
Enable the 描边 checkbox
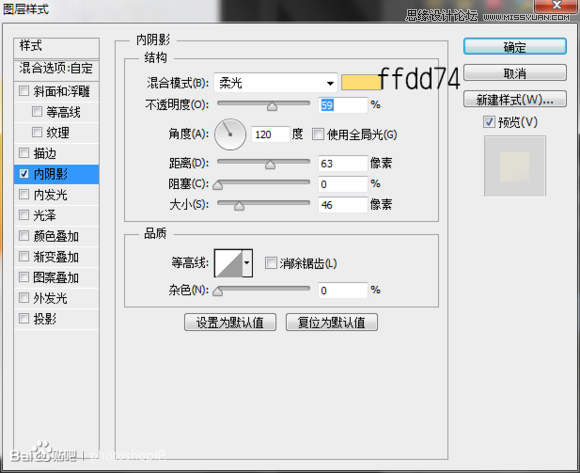(24, 152)
